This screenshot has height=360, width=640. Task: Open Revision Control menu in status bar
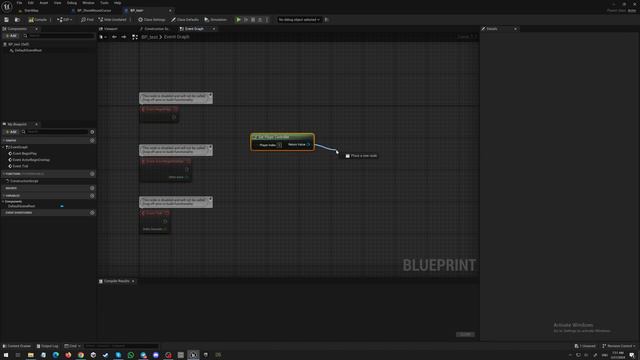pyautogui.click(x=619, y=346)
